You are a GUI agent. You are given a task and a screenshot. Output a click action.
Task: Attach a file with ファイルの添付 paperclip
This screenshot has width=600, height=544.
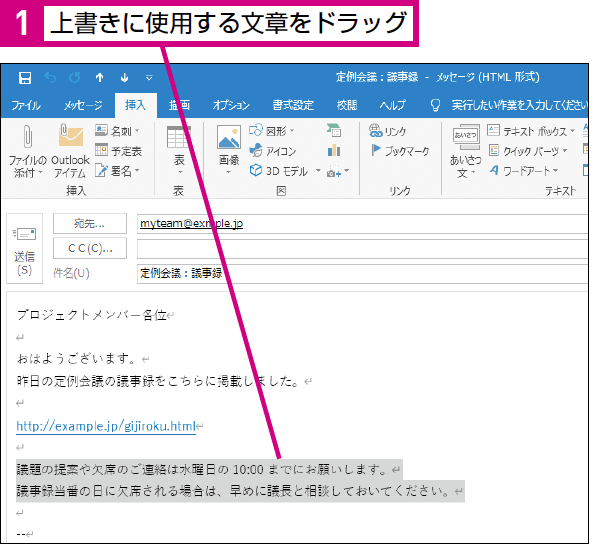coord(28,151)
